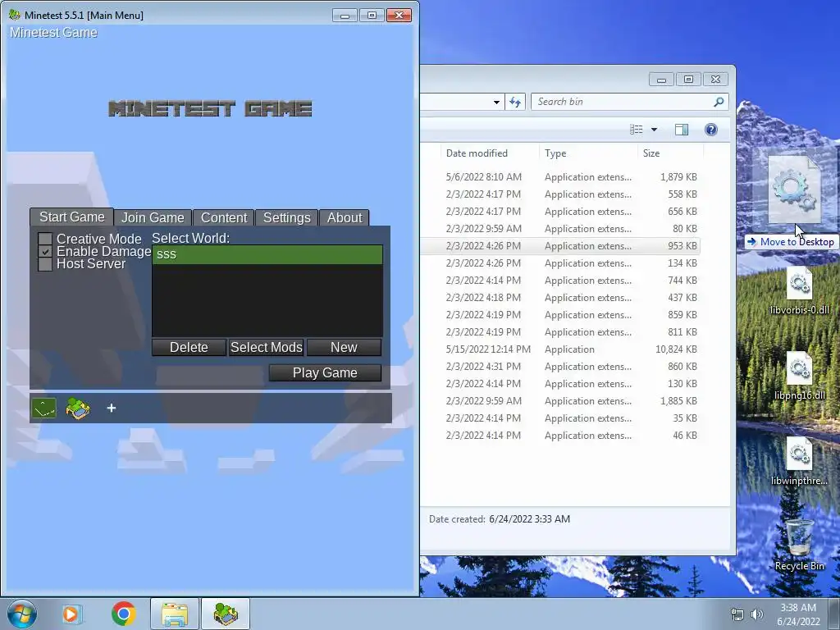840x630 pixels.
Task: Open the About tab
Action: tap(345, 217)
